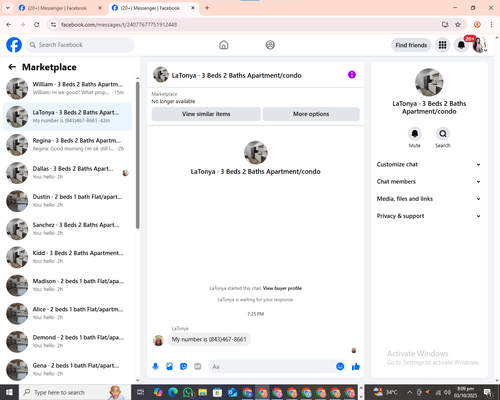Image resolution: width=500 pixels, height=400 pixels.
Task: Open Alice's conversation
Action: (68, 313)
